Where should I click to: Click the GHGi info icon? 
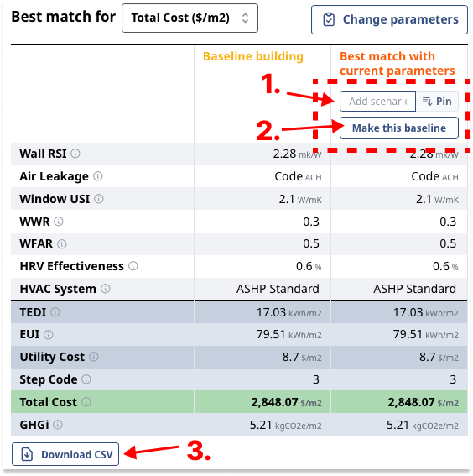coord(58,425)
